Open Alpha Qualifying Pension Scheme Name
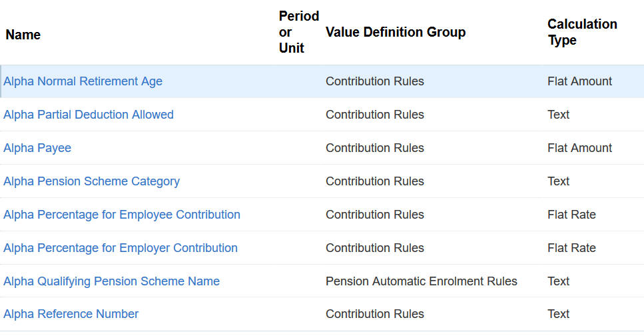Viewport: 644px width, 336px height. coord(111,281)
